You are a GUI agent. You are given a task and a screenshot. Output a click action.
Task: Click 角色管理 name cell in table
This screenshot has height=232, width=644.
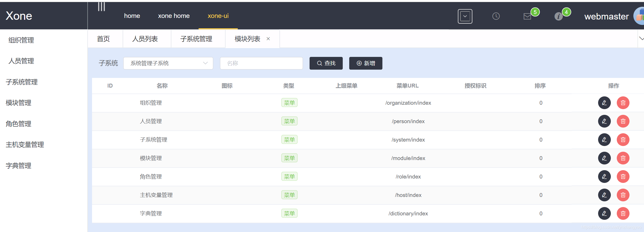coord(151,177)
